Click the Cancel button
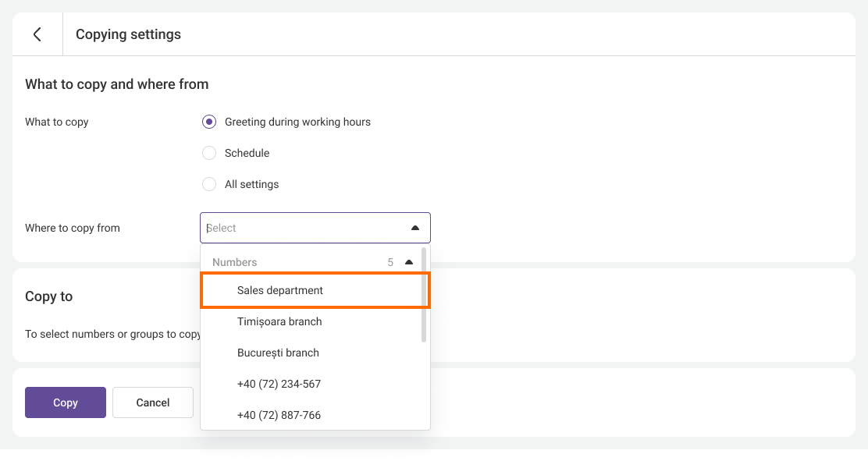 153,402
